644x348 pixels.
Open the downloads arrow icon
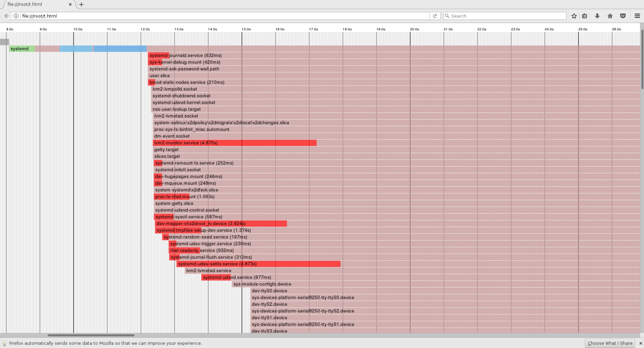[597, 16]
